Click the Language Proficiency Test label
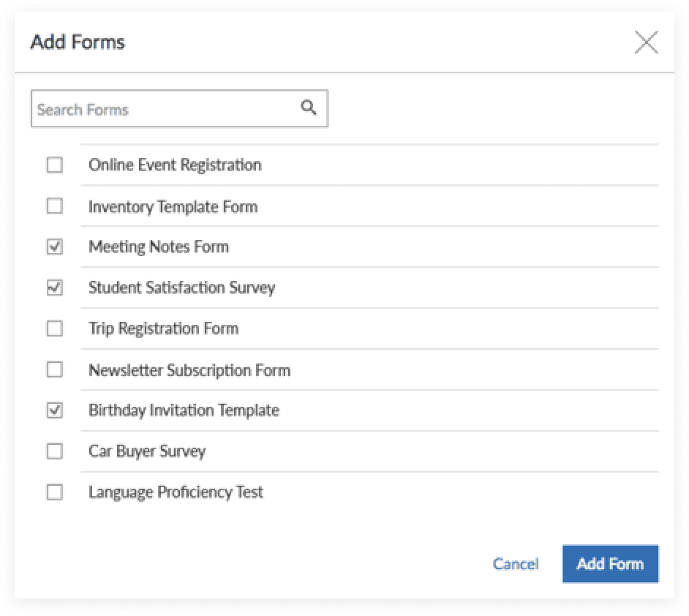 pyautogui.click(x=176, y=492)
